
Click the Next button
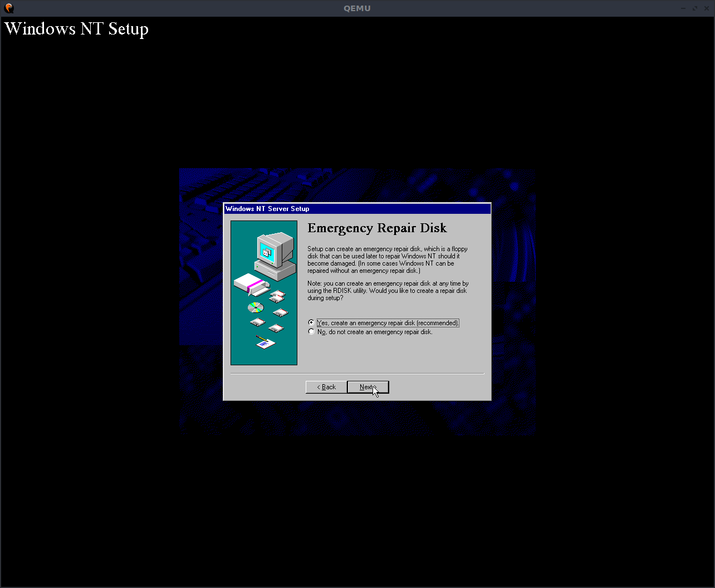pos(368,387)
